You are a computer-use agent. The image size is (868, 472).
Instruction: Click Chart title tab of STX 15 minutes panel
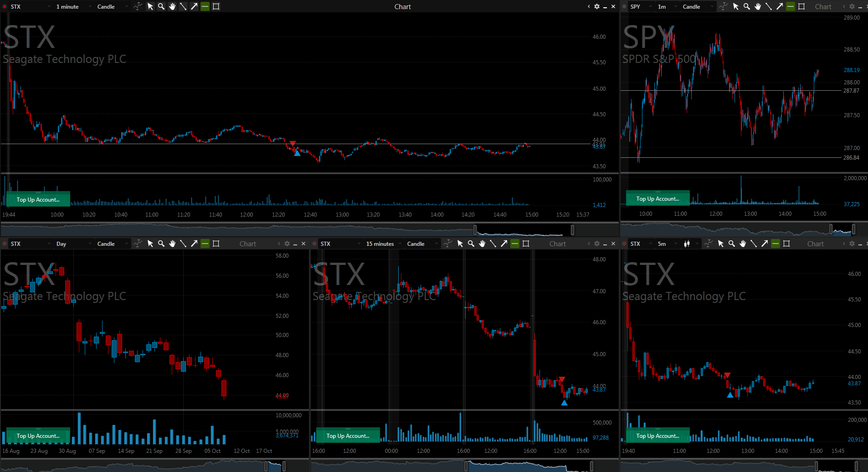pyautogui.click(x=557, y=244)
